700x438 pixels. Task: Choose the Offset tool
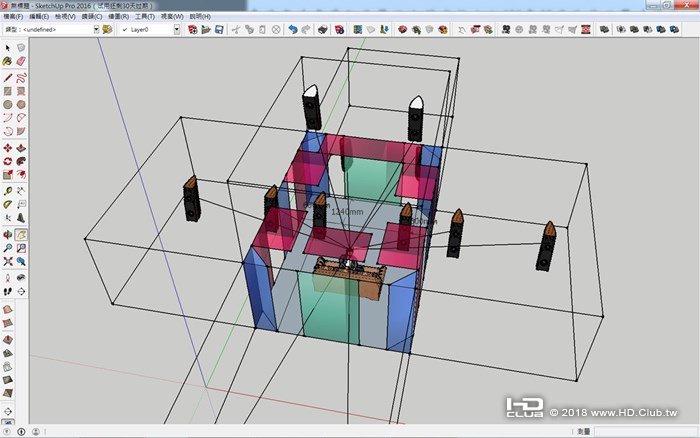(21, 175)
